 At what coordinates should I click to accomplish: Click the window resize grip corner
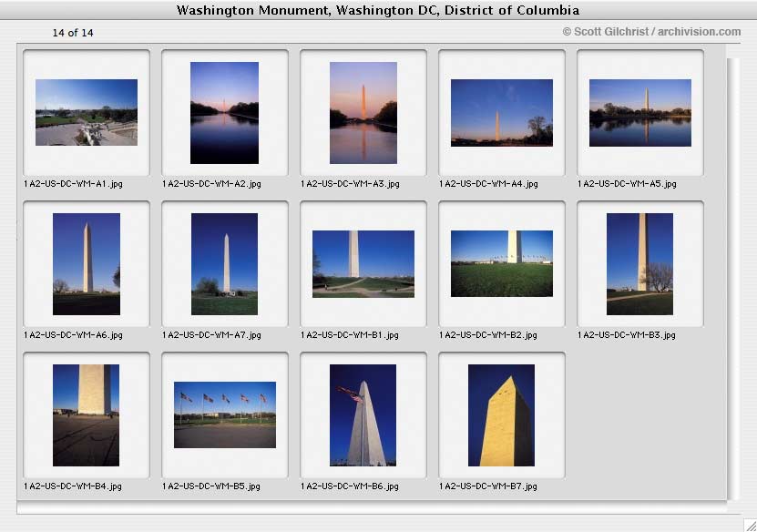pyautogui.click(x=751, y=526)
